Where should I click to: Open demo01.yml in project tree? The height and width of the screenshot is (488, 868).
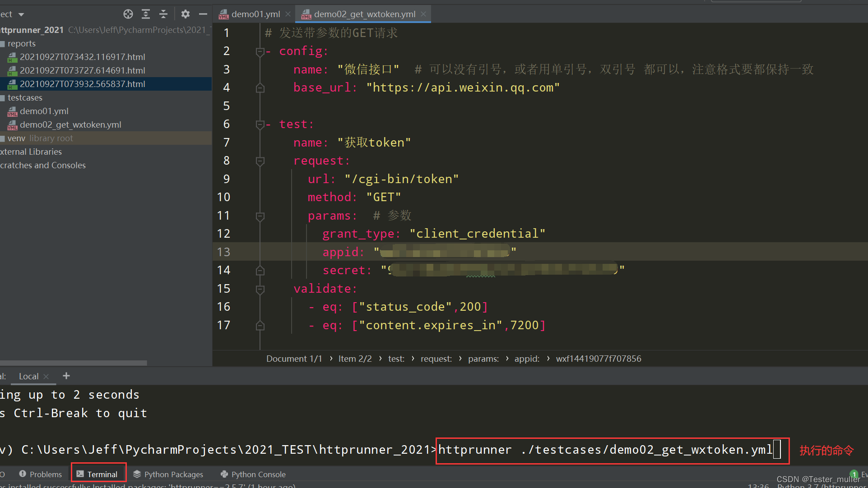(x=44, y=111)
